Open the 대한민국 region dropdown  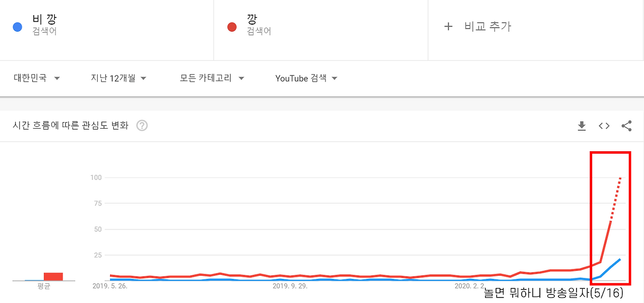pyautogui.click(x=37, y=78)
